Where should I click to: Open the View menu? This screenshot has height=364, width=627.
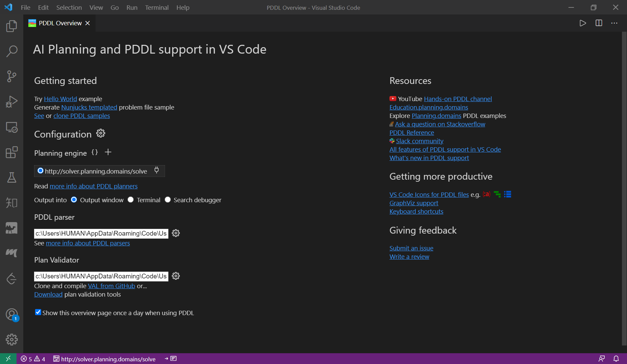(x=96, y=7)
